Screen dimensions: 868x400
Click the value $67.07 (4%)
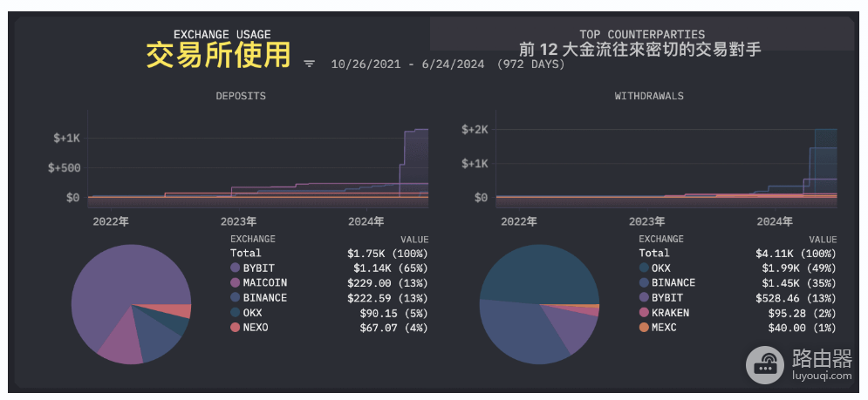(393, 328)
